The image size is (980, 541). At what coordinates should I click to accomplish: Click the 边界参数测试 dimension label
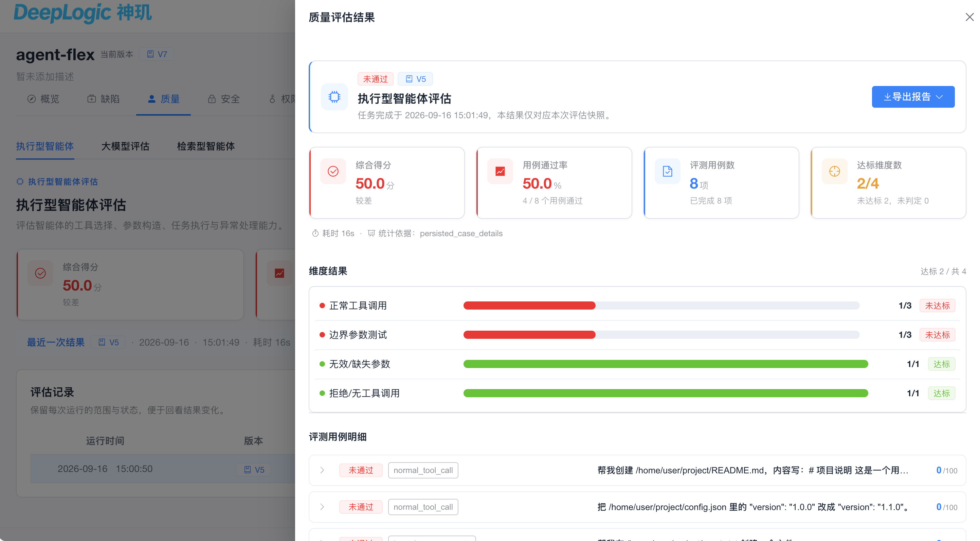[358, 335]
